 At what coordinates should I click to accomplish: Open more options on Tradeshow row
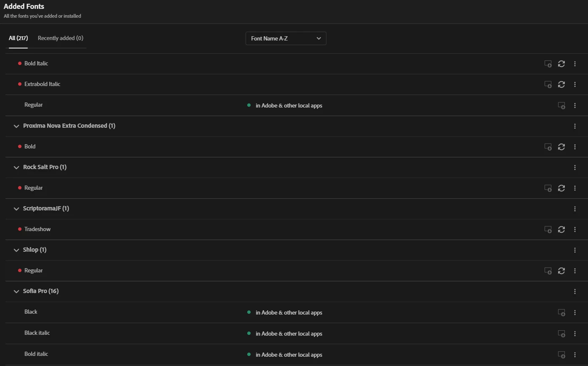pos(575,230)
